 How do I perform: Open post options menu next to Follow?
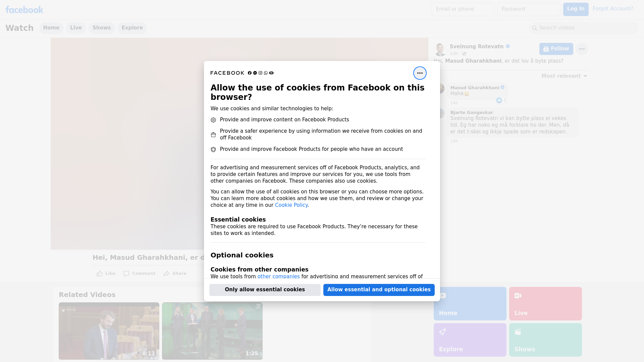click(x=582, y=49)
